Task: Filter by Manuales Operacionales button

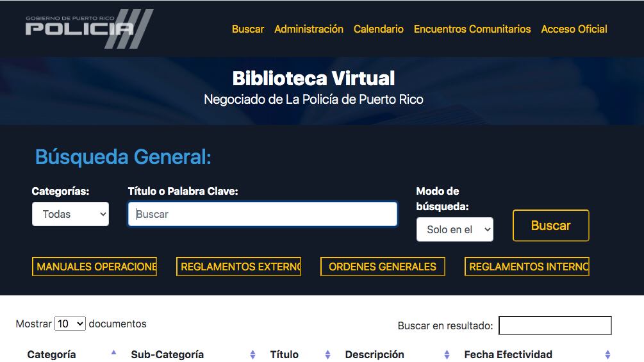Action: point(94,267)
